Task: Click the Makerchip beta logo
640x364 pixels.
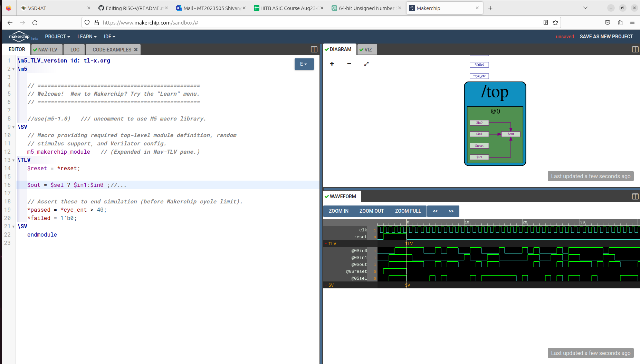Action: tap(20, 37)
